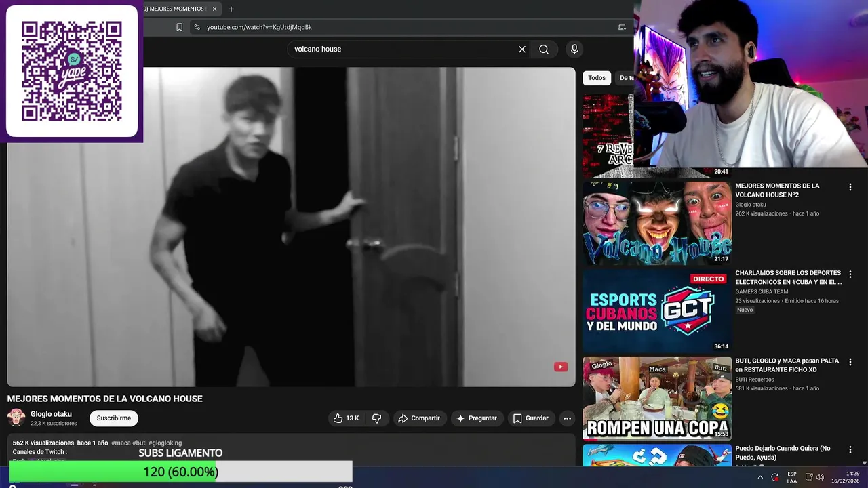This screenshot has width=868, height=488.
Task: Open title MEJORES MOMENTOS DE LA VOLCANO HOUSE Nº2
Action: click(x=777, y=190)
